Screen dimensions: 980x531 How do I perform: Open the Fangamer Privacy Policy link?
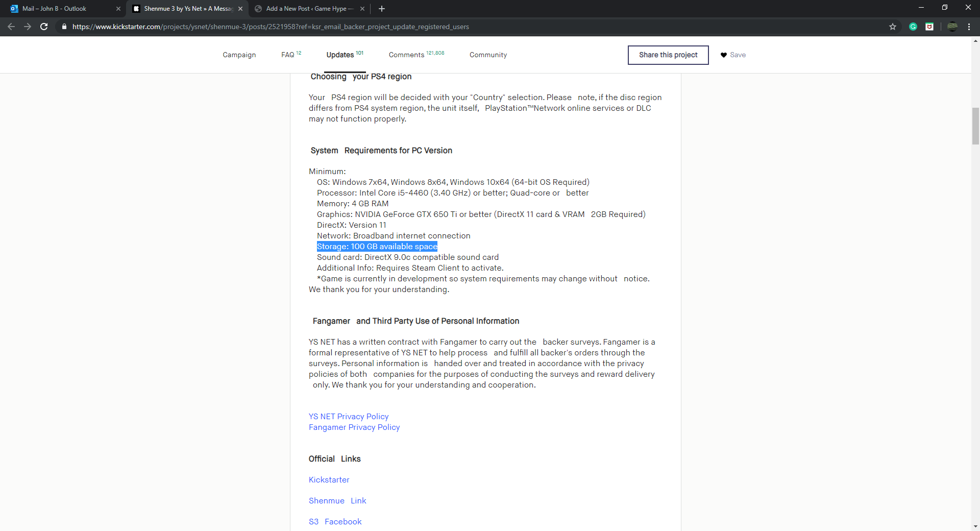pyautogui.click(x=354, y=427)
